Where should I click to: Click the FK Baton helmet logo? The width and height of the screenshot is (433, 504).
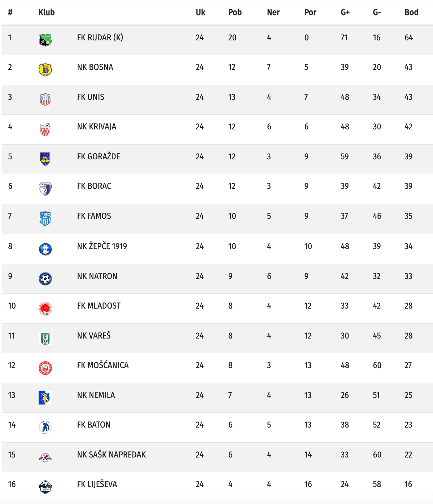click(x=45, y=427)
